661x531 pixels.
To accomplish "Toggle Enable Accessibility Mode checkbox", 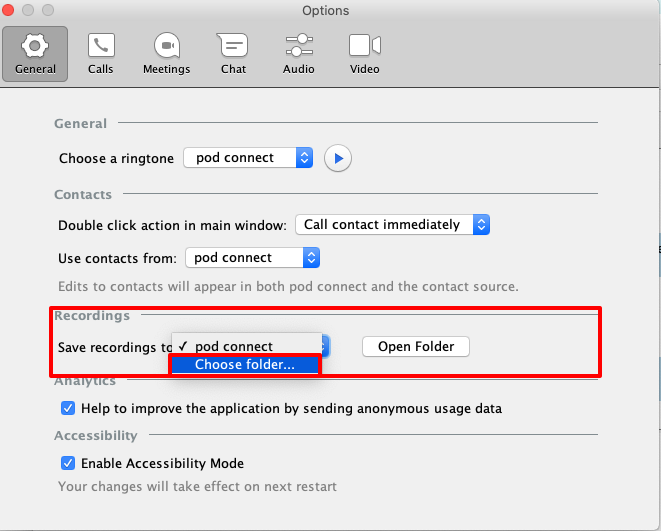I will (x=68, y=463).
